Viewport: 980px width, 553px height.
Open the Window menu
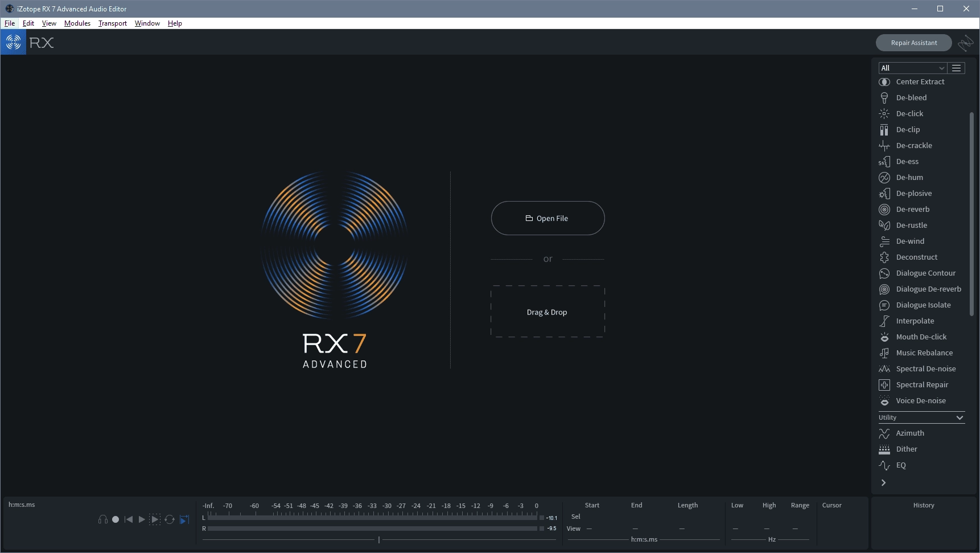147,23
